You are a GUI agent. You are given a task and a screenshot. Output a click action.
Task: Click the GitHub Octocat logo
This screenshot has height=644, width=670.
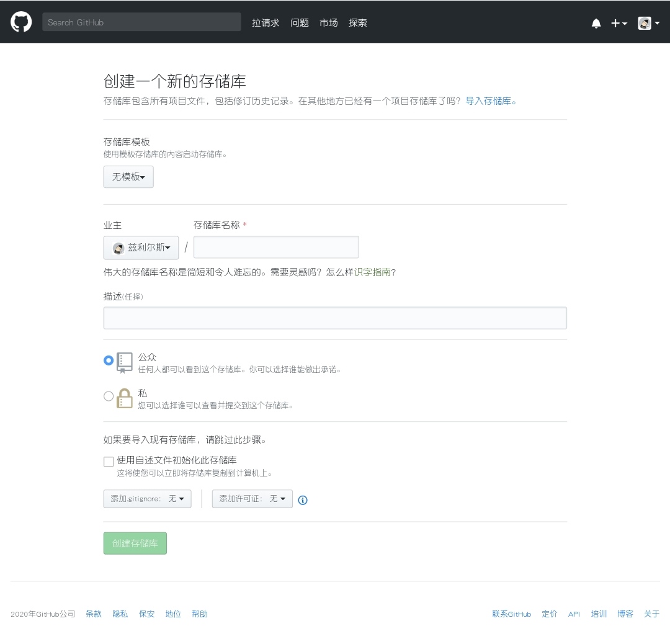[21, 22]
